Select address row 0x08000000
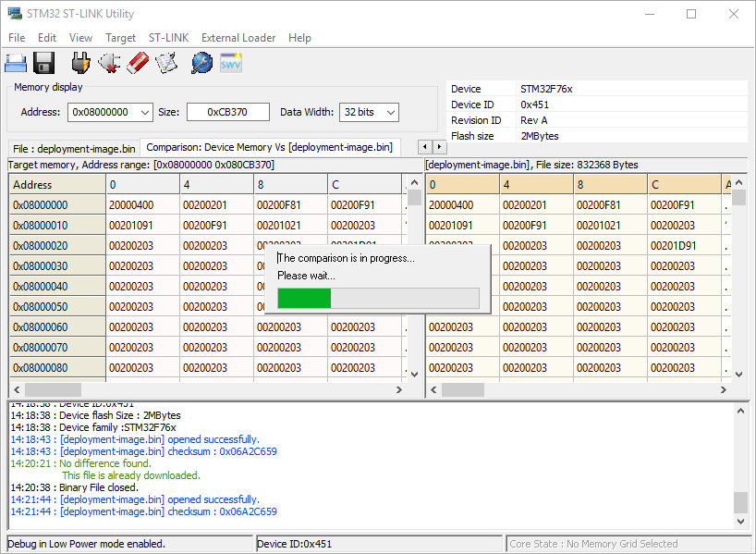Screen dimensions: 756x554 [57, 205]
